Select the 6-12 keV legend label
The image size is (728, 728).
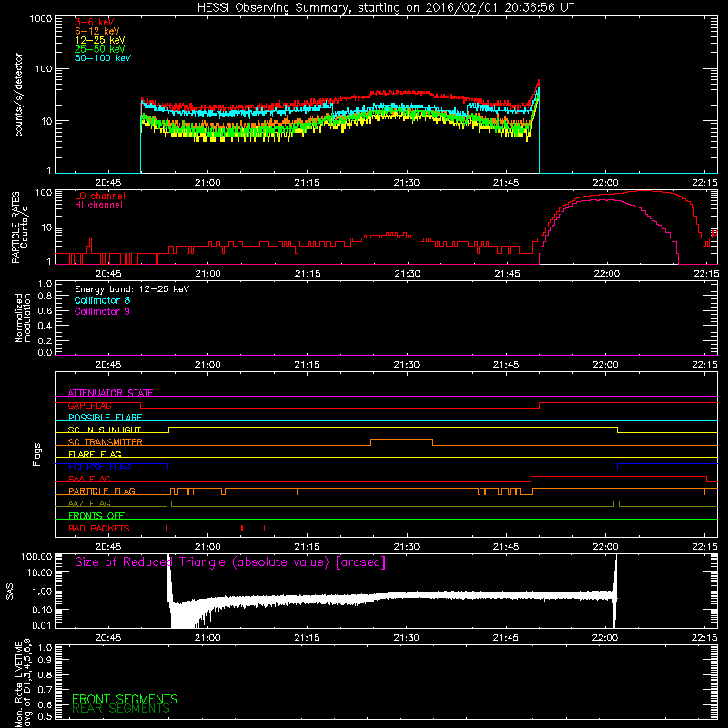pos(97,31)
